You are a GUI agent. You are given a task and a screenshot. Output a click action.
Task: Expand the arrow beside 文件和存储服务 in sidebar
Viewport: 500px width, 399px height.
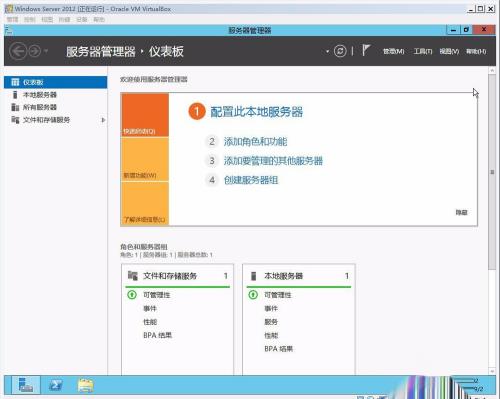(103, 120)
